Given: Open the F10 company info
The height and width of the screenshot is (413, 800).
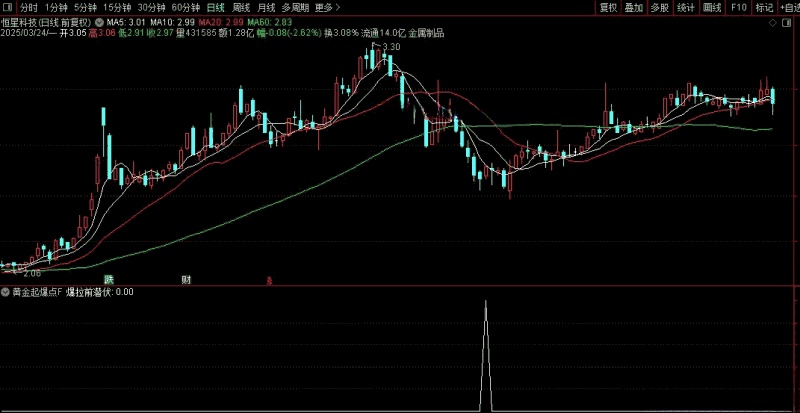Looking at the screenshot, I should [x=738, y=7].
